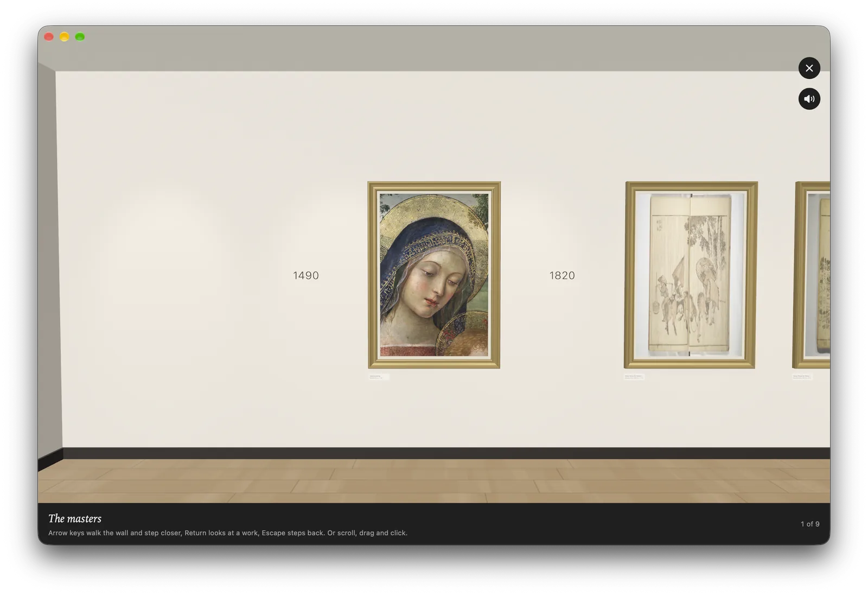Open the Madonna portrait painting
The height and width of the screenshot is (595, 868).
pyautogui.click(x=434, y=275)
